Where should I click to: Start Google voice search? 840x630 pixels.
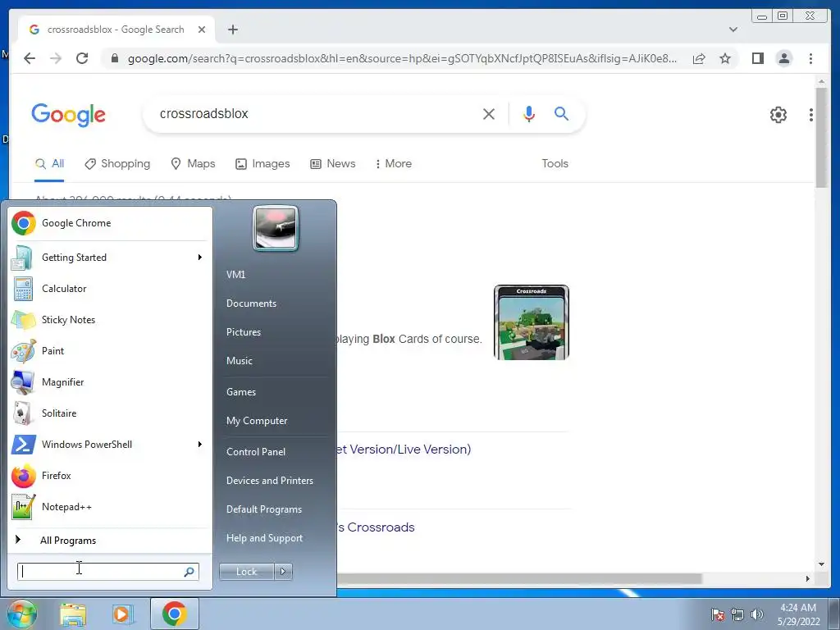[x=529, y=113]
